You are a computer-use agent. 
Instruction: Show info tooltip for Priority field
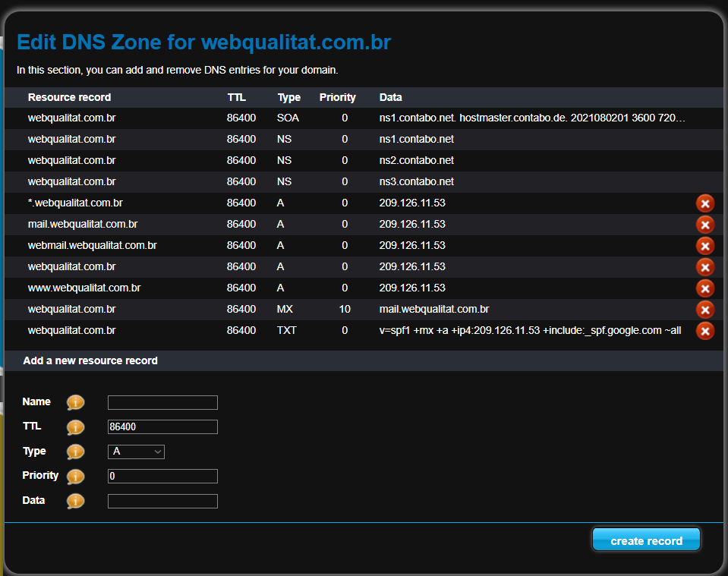click(x=75, y=477)
